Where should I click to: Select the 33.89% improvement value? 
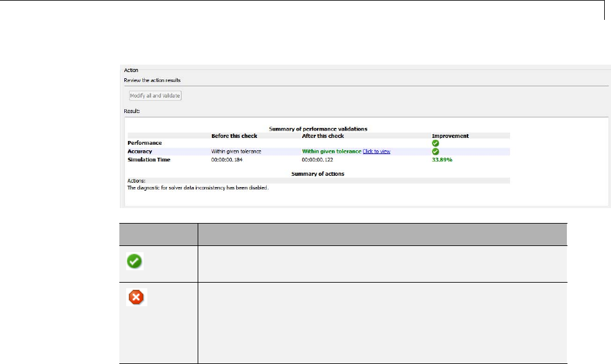pyautogui.click(x=442, y=160)
